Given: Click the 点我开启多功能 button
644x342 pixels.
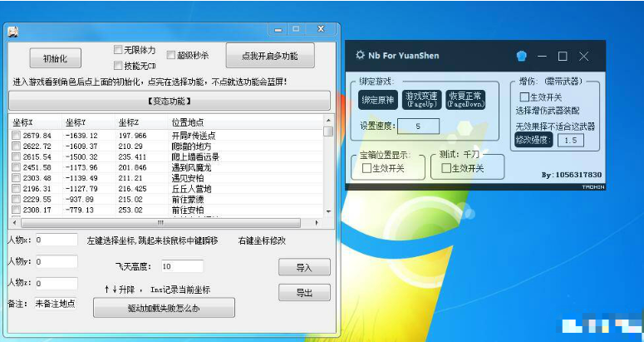Looking at the screenshot, I should [270, 56].
